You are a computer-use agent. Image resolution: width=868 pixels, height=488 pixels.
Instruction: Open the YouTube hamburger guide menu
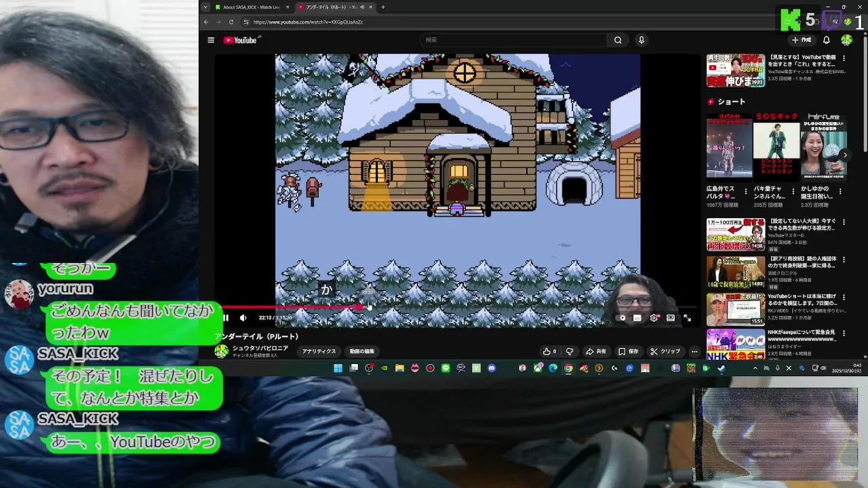pyautogui.click(x=211, y=40)
